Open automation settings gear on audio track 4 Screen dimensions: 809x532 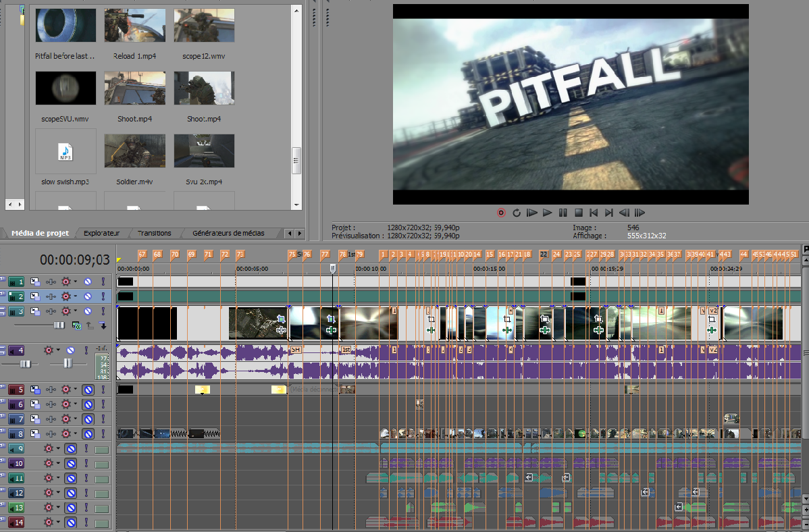pyautogui.click(x=49, y=350)
